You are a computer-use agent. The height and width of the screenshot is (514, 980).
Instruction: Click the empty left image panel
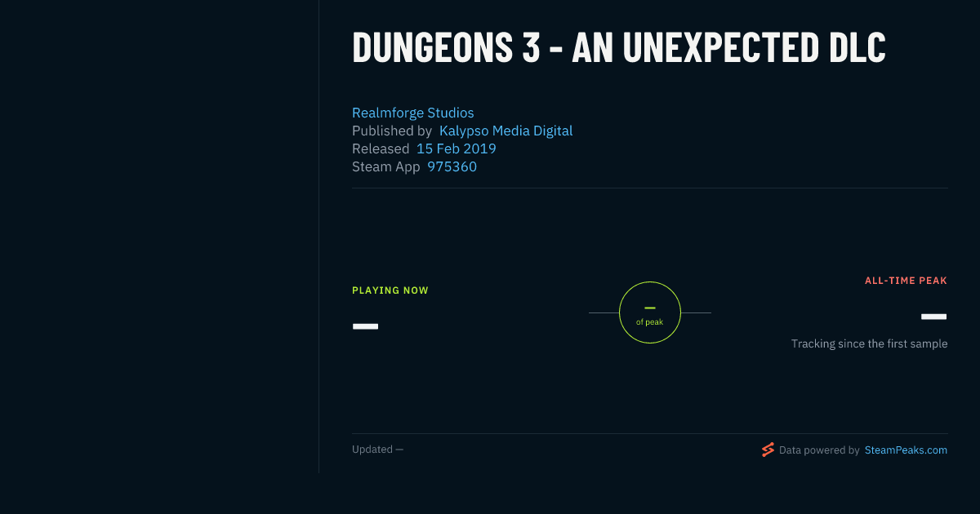[x=159, y=237]
